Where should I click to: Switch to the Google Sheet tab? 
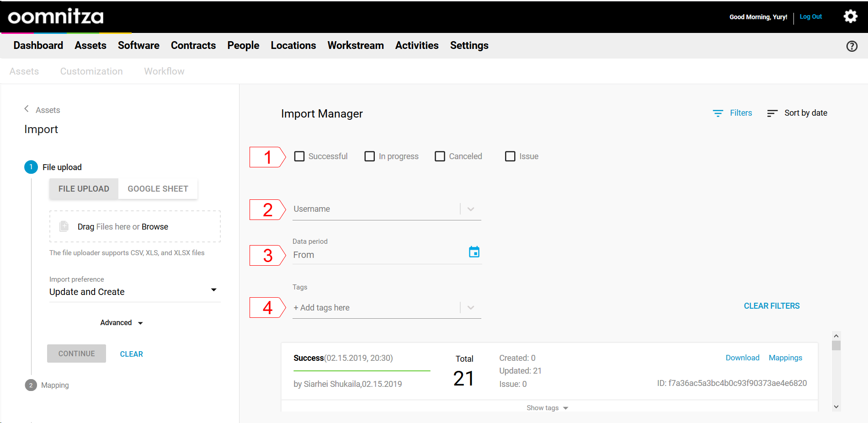pyautogui.click(x=158, y=189)
